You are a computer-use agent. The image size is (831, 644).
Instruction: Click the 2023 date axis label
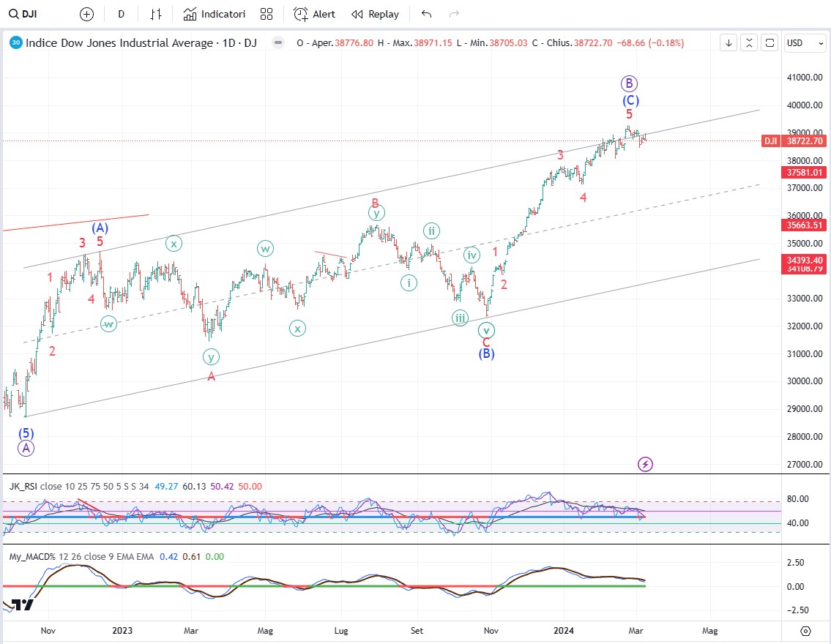pos(122,630)
